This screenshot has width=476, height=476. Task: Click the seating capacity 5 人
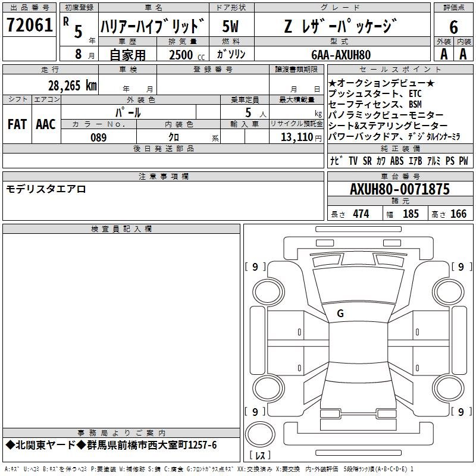pos(256,113)
